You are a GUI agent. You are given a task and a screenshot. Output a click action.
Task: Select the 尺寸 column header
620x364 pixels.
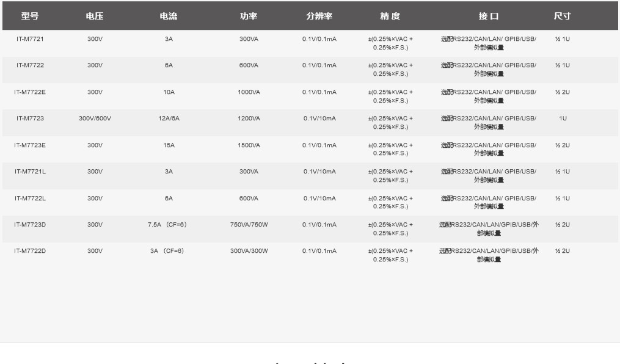click(x=562, y=16)
